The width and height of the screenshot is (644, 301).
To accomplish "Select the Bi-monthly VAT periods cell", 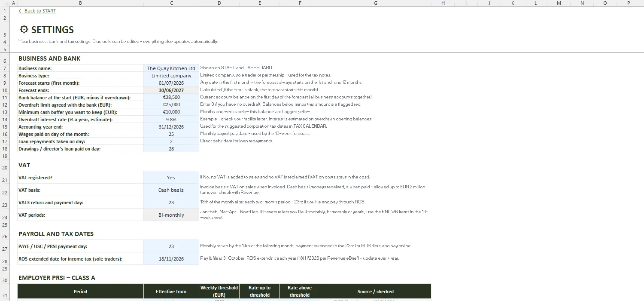I will (x=171, y=215).
